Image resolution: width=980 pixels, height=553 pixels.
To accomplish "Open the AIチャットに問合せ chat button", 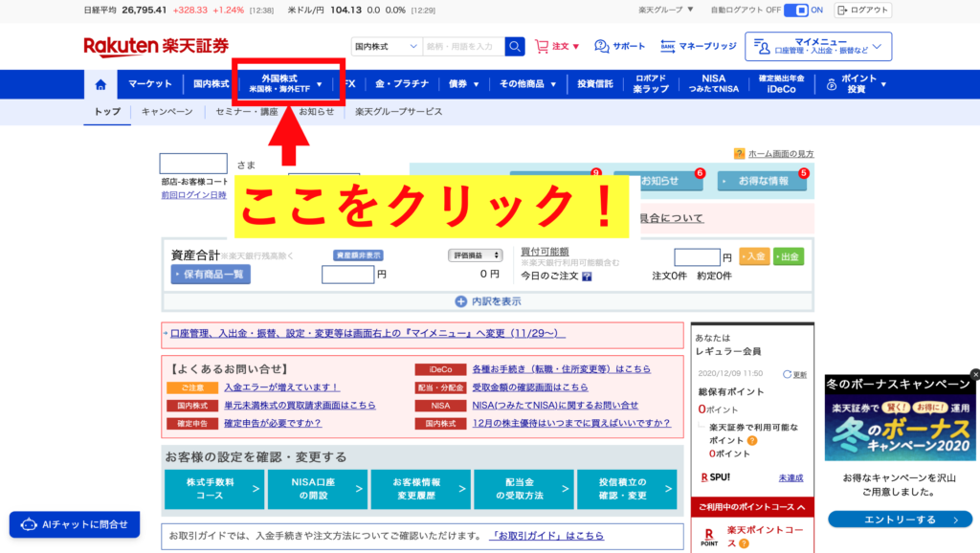I will coord(75,525).
